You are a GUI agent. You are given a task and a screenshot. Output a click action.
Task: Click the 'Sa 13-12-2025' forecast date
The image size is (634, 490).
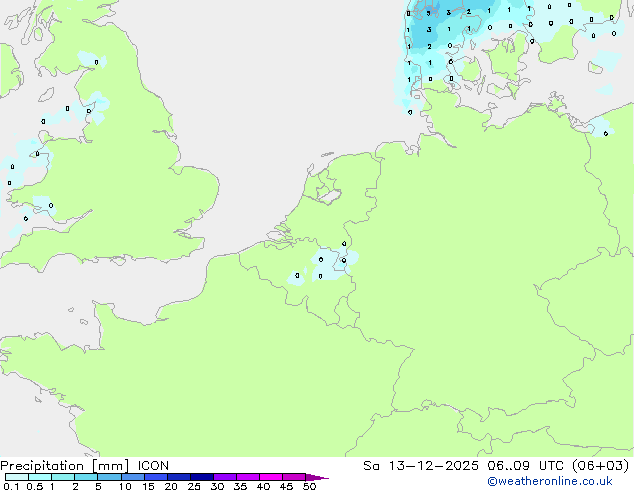(421, 466)
